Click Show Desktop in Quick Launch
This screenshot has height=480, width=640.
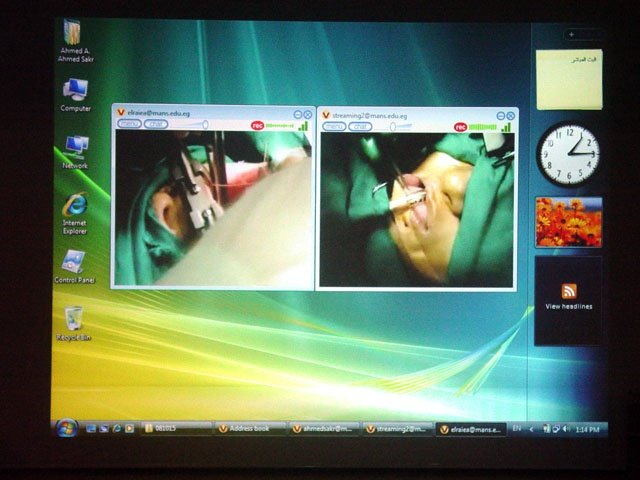(x=91, y=429)
